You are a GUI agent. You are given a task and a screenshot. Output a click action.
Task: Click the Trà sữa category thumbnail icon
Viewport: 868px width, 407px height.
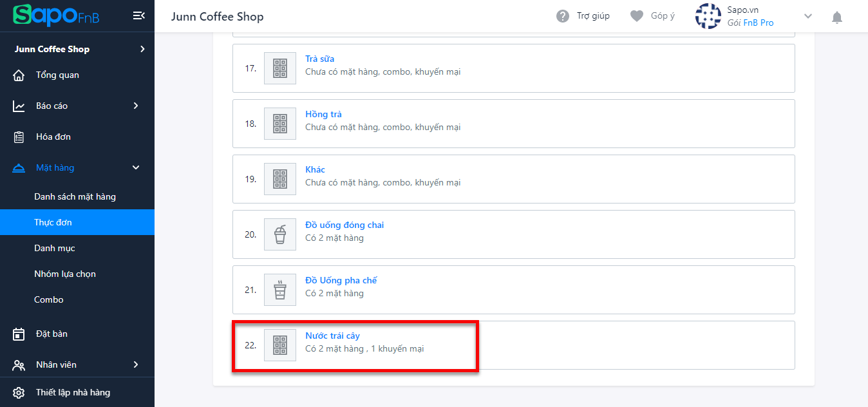point(280,68)
